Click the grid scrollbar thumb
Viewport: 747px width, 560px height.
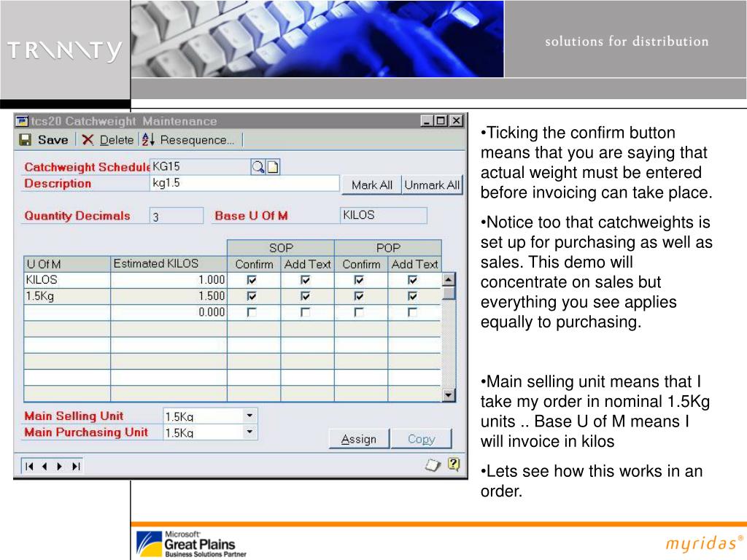(449, 293)
